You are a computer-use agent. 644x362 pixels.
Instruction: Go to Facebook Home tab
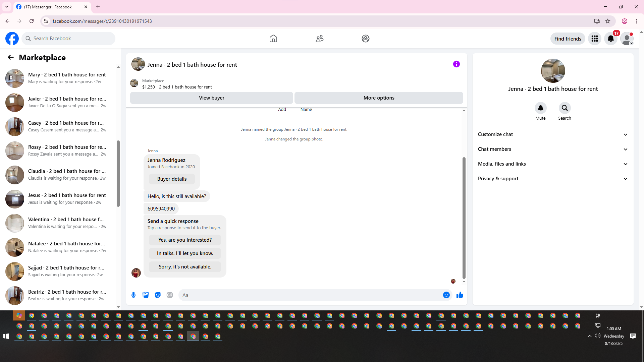click(273, 39)
